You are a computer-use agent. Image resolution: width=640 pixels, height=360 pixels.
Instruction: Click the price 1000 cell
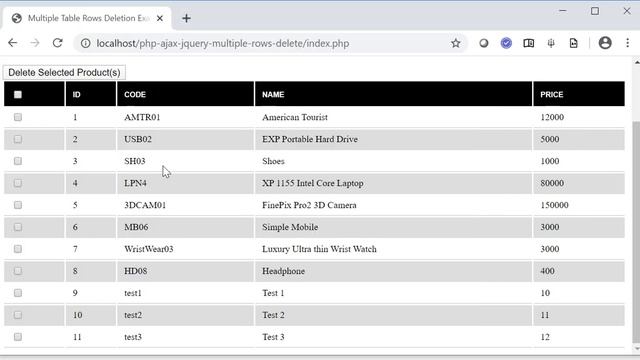579,161
